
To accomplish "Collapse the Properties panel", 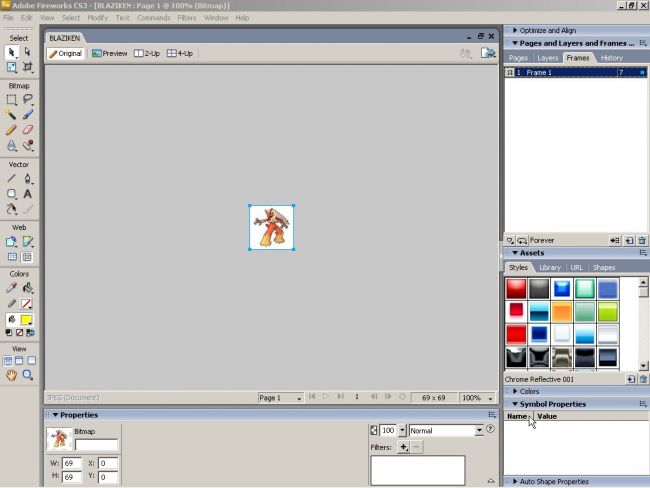I will pyautogui.click(x=55, y=415).
